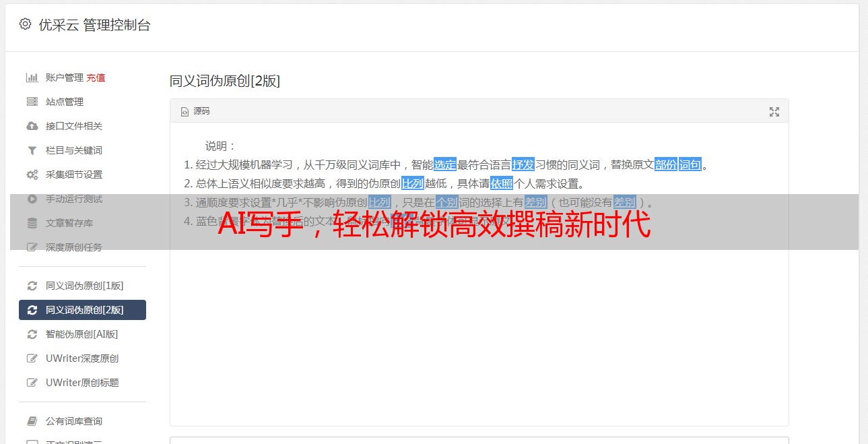Click the 源码 source code button
Viewport: 868px width, 444px height.
click(x=195, y=111)
